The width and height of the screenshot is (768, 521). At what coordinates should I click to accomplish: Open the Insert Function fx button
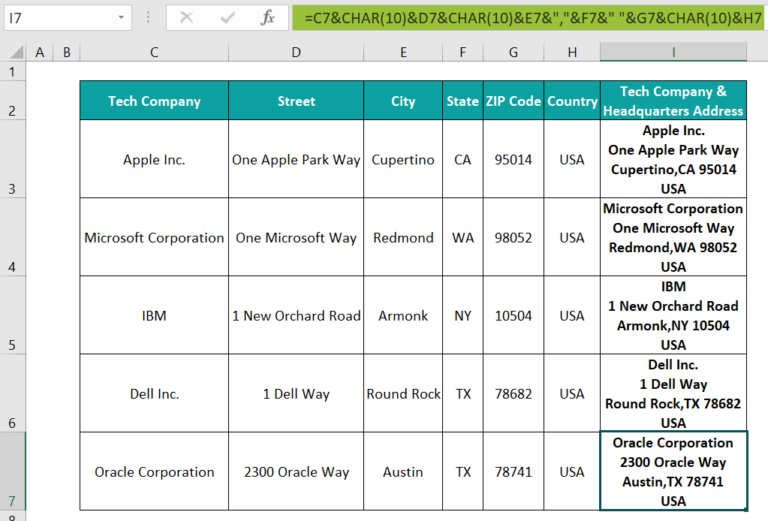[267, 18]
